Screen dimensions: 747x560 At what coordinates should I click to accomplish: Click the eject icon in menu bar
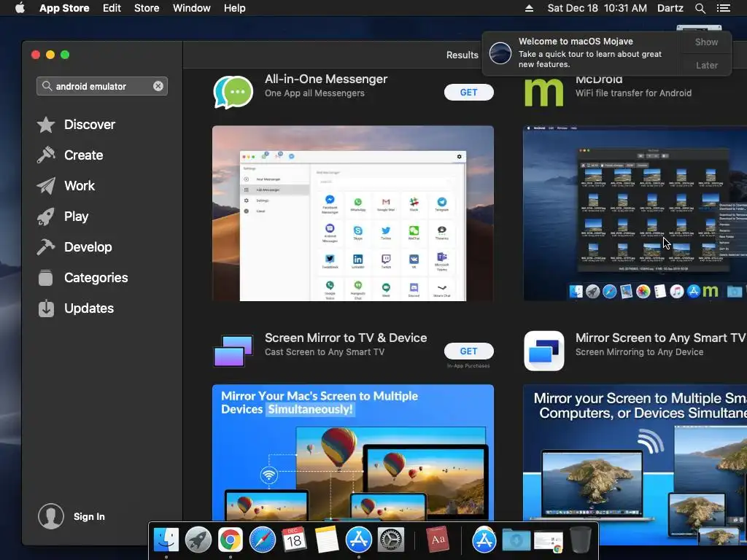(x=529, y=8)
